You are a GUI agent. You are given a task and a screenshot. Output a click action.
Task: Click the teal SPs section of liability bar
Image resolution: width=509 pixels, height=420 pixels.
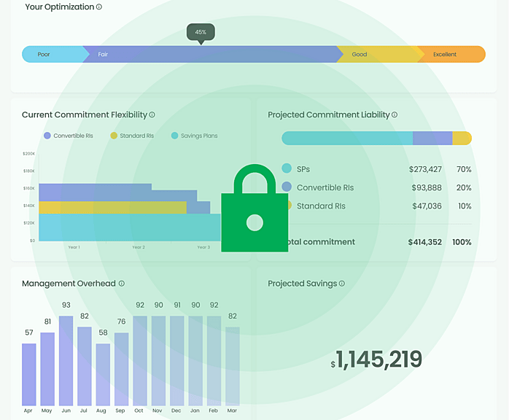pos(347,139)
